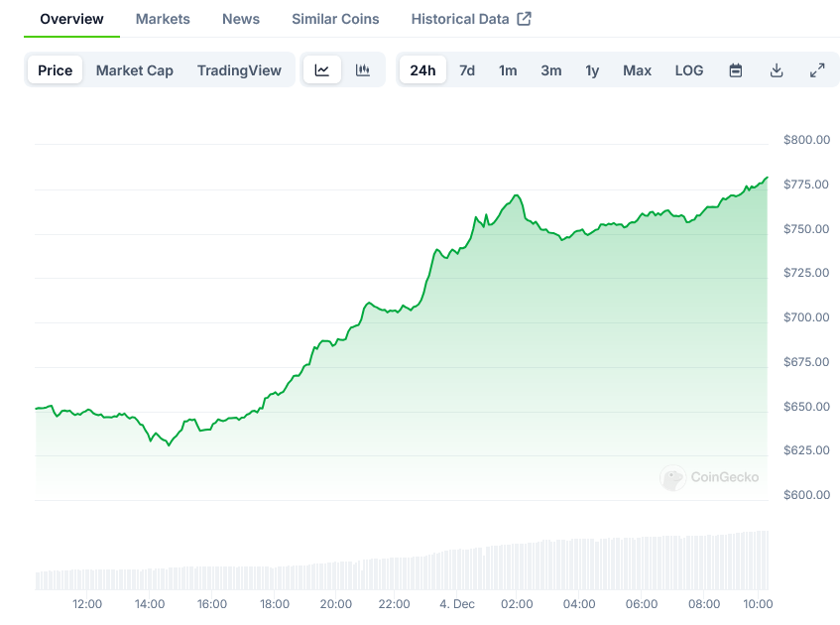840x625 pixels.
Task: Expand chart to fullscreen
Action: point(817,70)
